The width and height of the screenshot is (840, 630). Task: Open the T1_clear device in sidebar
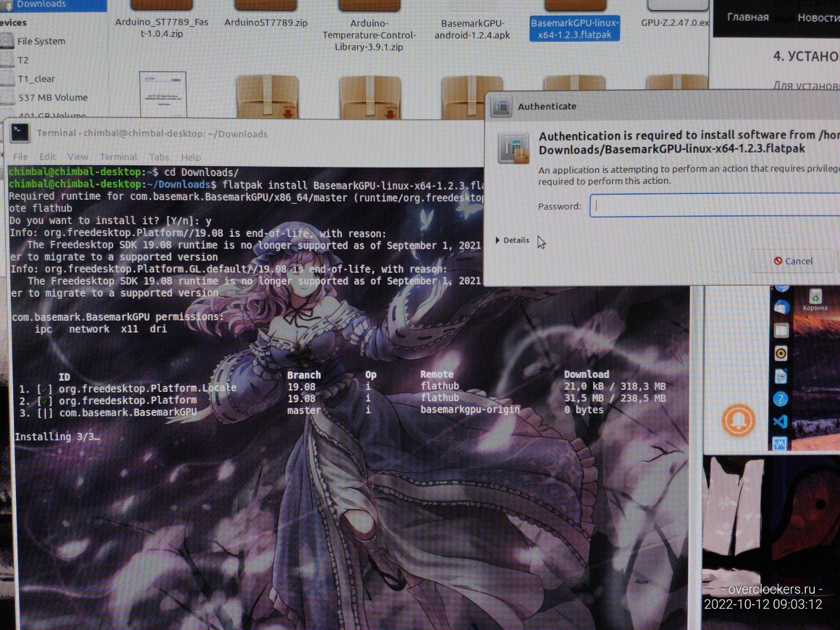pos(36,79)
